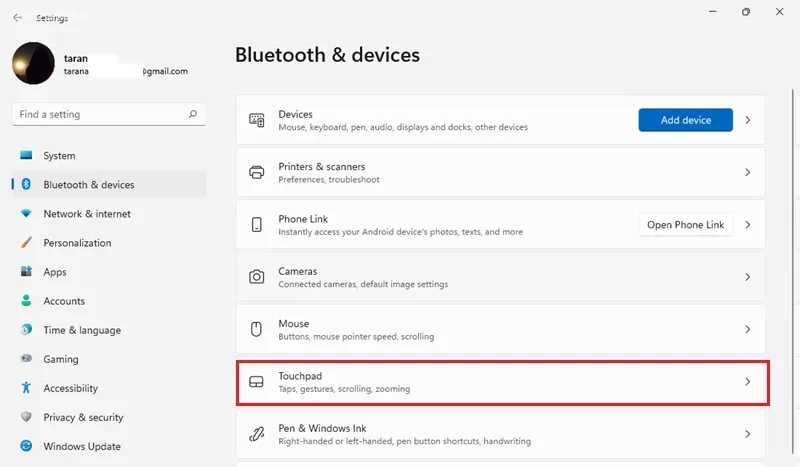Click the Pen & Windows Ink icon
800x467 pixels.
tap(257, 434)
